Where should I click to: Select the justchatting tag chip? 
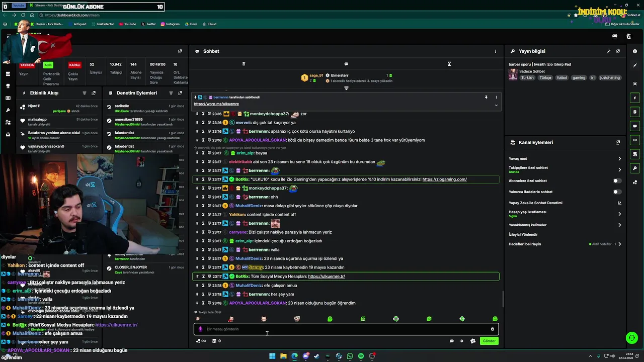point(610,78)
